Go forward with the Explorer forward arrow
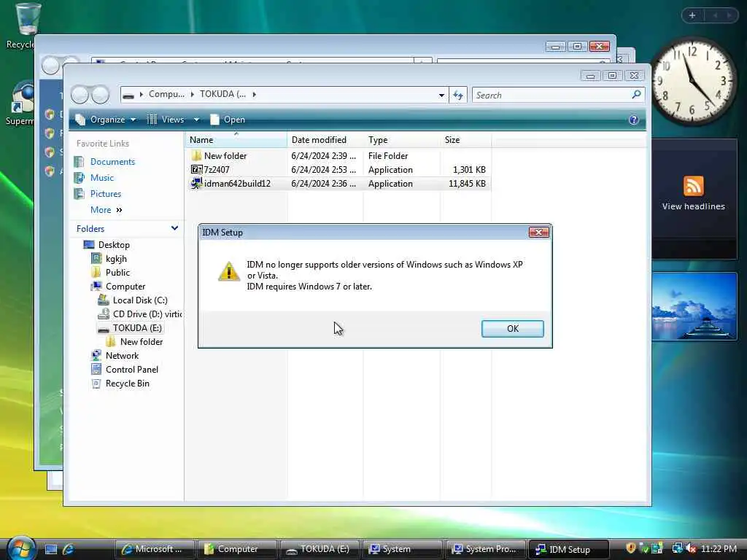747x560 pixels. [x=100, y=95]
